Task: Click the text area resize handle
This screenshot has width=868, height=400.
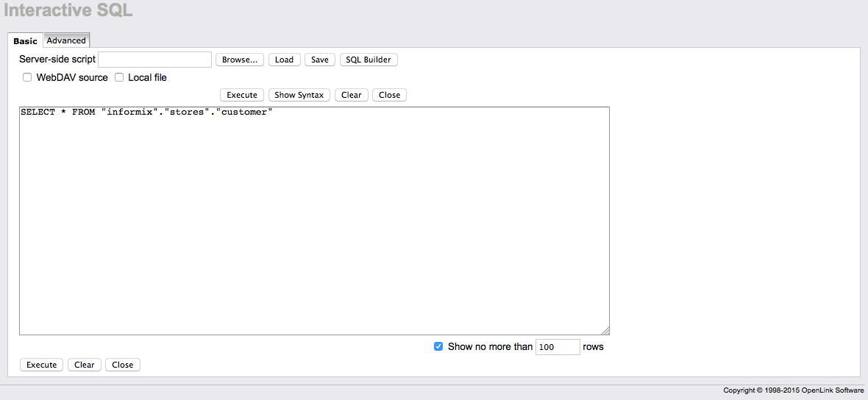Action: tap(605, 331)
